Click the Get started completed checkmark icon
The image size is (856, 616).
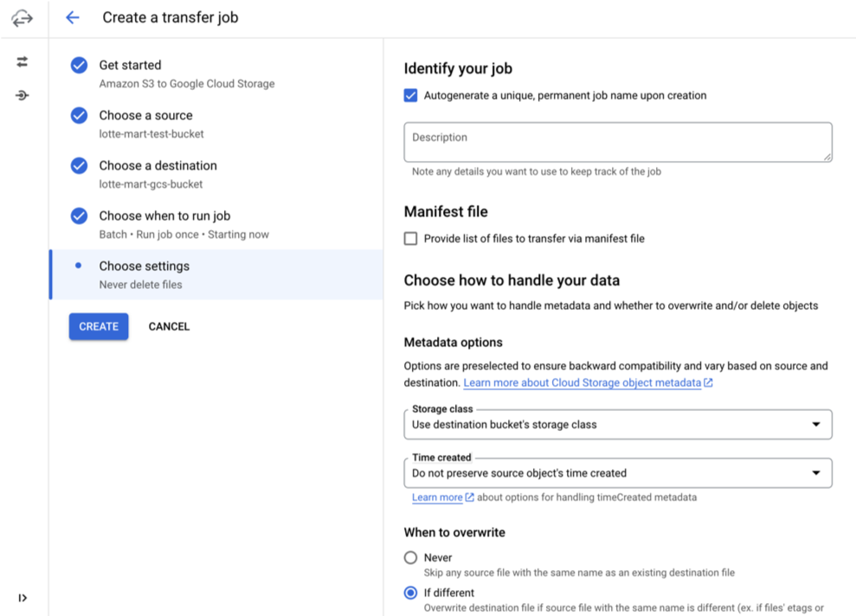click(79, 66)
